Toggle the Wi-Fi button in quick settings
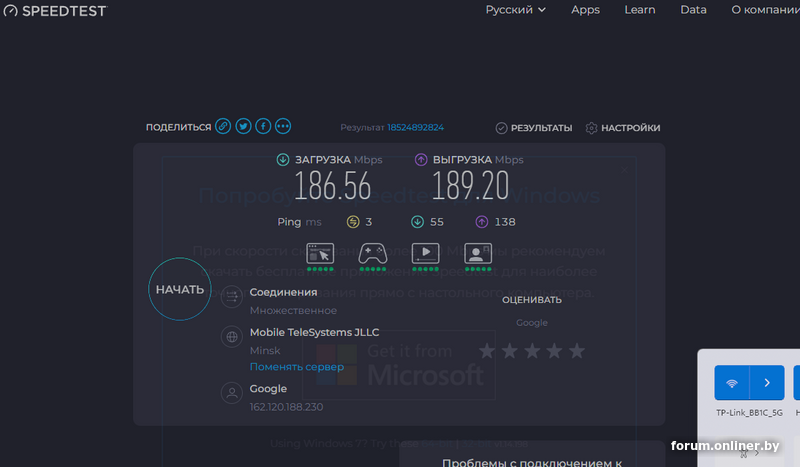The image size is (800, 467). pos(732,383)
